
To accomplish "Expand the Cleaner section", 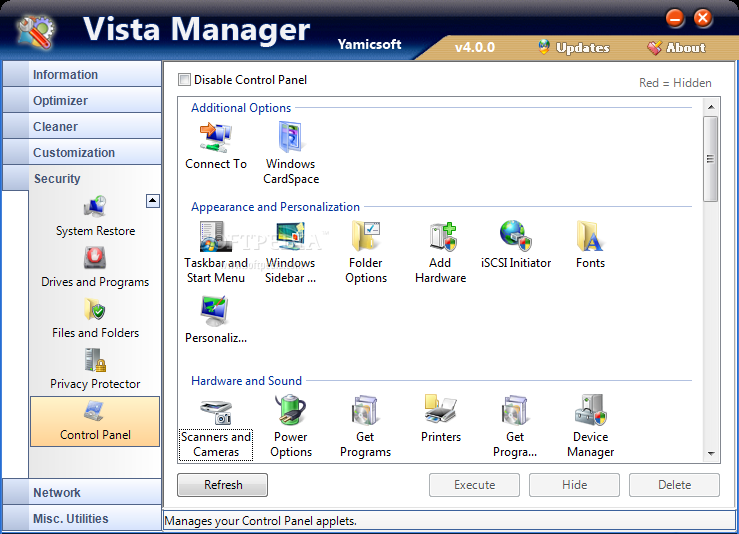I will tap(82, 126).
